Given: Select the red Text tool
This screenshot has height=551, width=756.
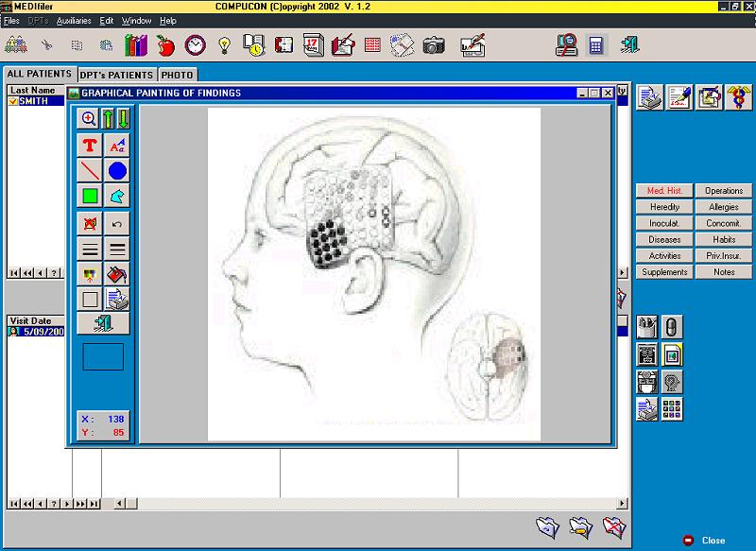Looking at the screenshot, I should tap(90, 146).
